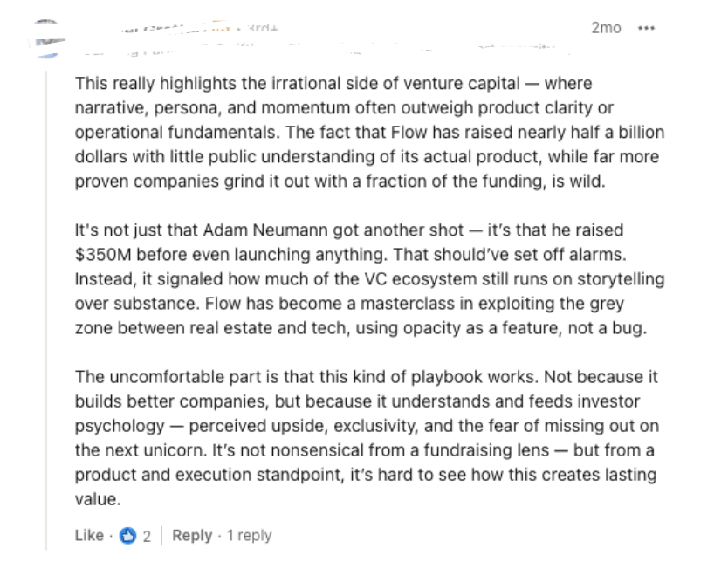Screen dimensions: 728x562
Task: Click the blue thumbs-up reaction icon
Action: (x=127, y=536)
